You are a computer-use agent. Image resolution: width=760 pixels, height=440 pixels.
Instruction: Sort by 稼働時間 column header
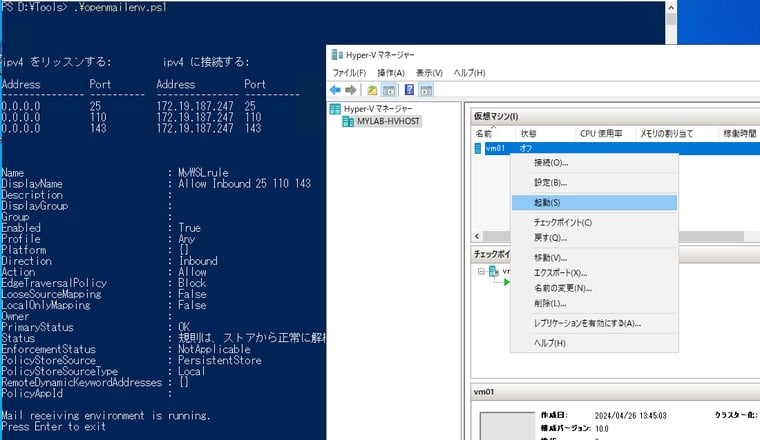pyautogui.click(x=739, y=134)
